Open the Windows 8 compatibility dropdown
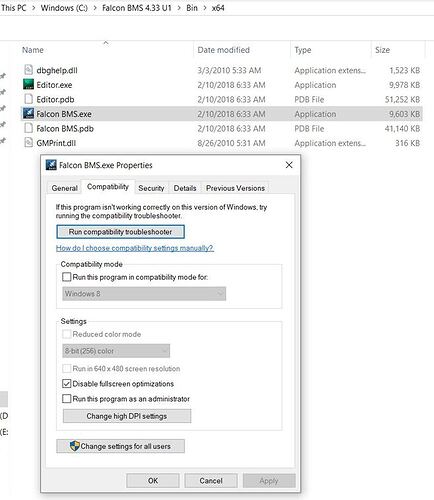434x500 pixels. pos(144,294)
